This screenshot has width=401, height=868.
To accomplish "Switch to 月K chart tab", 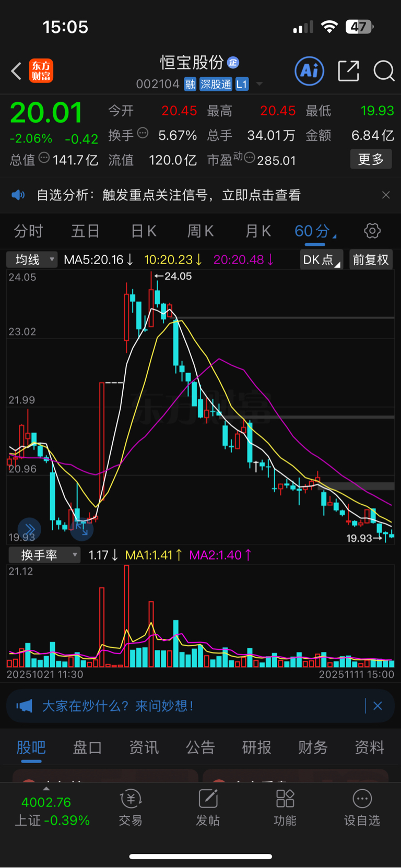I will [258, 231].
